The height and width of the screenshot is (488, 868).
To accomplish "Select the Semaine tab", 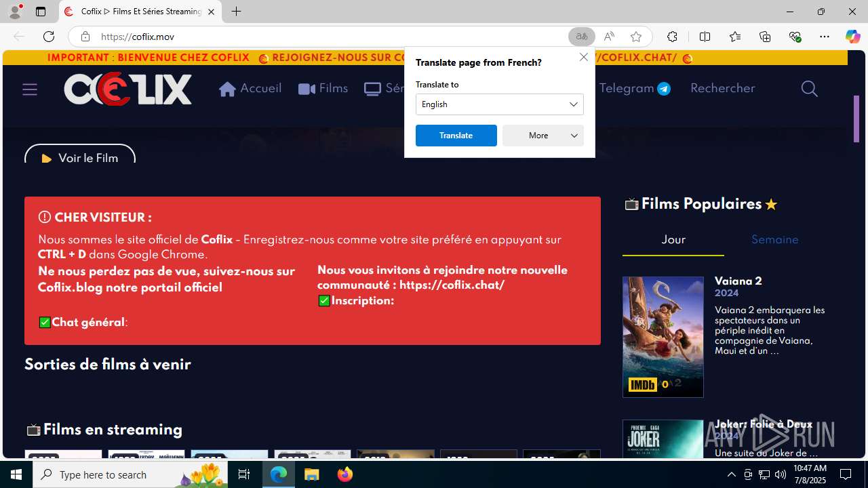I will 775,240.
